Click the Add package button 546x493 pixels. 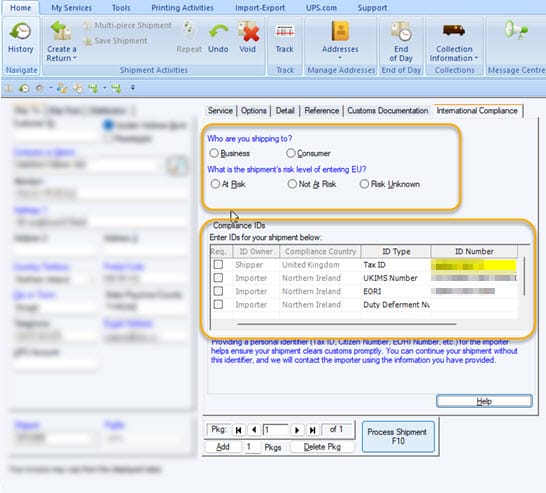(x=223, y=447)
